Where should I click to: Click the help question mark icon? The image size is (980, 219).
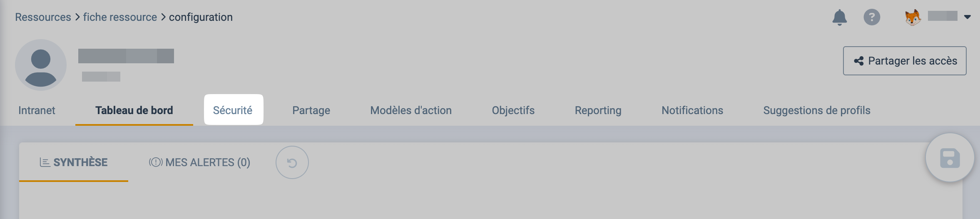[x=872, y=17]
